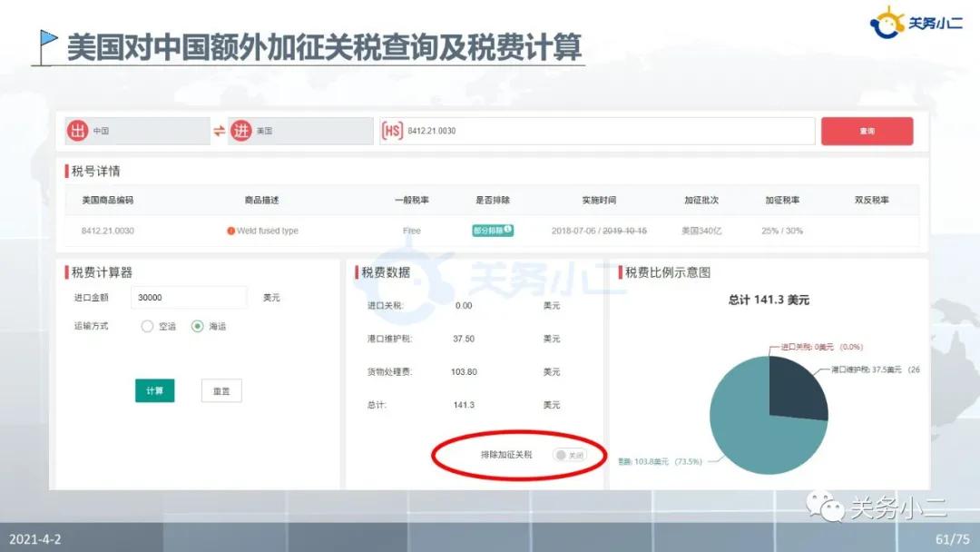980x552 pixels.
Task: Click the HS prefix icon in search bar
Action: pyautogui.click(x=392, y=130)
